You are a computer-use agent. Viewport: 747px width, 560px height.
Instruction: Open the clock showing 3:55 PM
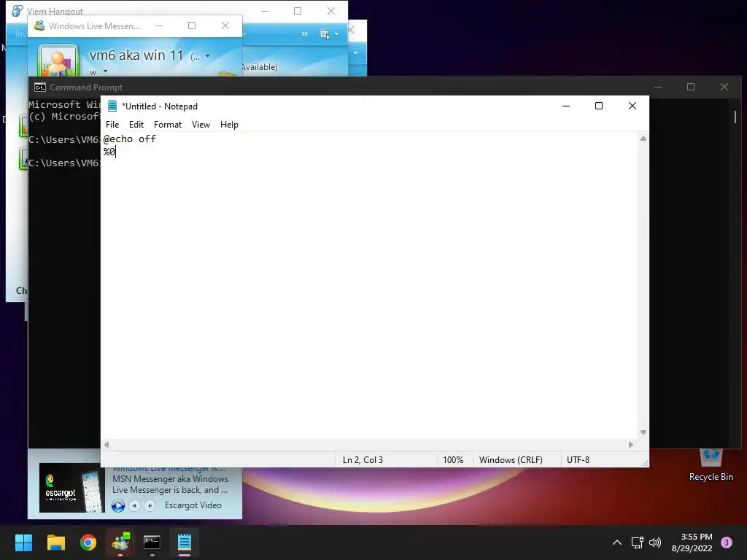point(692,542)
